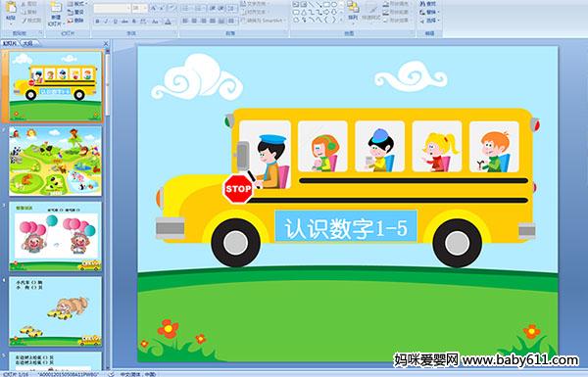
Task: Toggle Bold formatting button
Action: 97,22
